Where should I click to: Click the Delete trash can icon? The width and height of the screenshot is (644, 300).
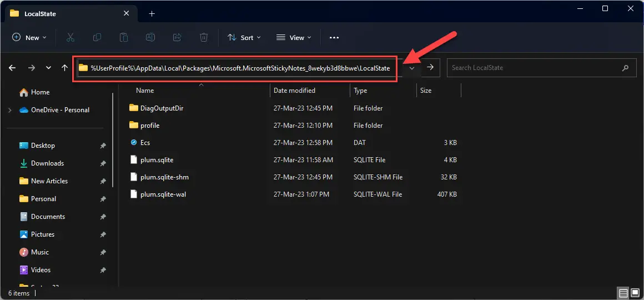204,37
